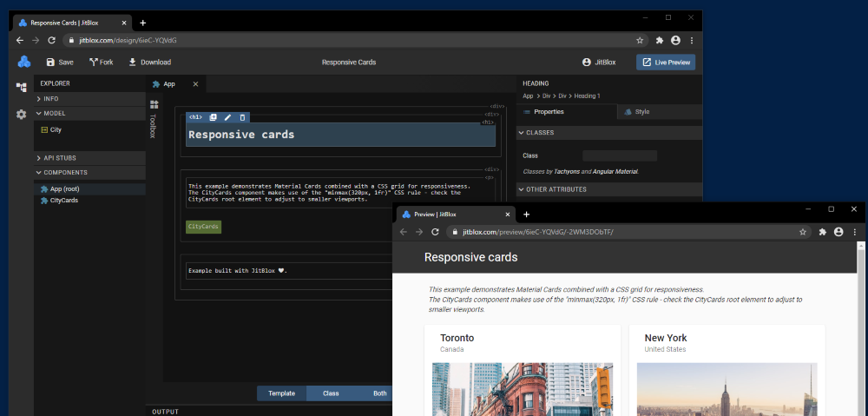Click the New York city image in preview
Image resolution: width=868 pixels, height=416 pixels.
[727, 389]
